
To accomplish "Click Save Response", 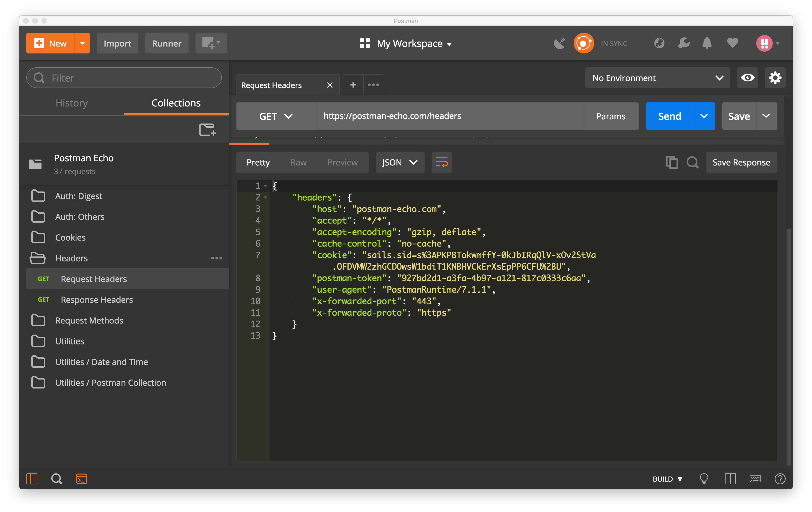I will [x=741, y=162].
